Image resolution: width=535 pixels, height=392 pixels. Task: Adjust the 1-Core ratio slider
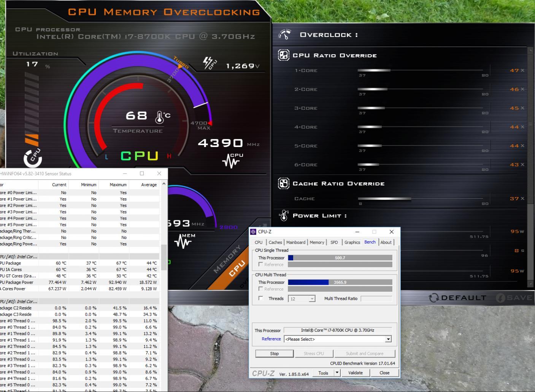click(x=420, y=70)
